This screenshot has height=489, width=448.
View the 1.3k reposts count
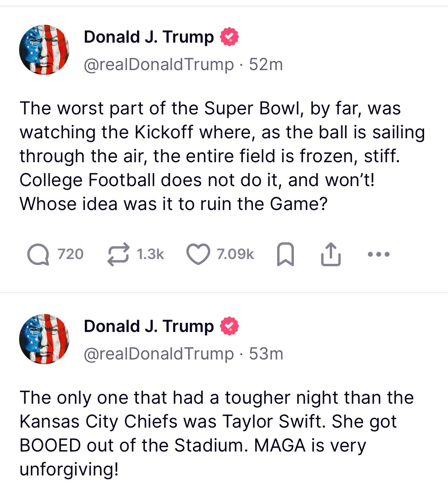pyautogui.click(x=150, y=253)
